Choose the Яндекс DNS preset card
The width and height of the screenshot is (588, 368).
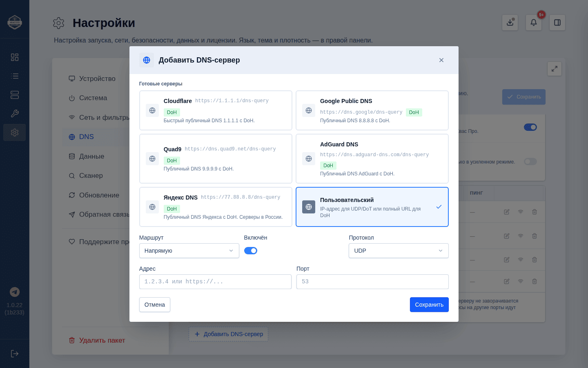[216, 207]
